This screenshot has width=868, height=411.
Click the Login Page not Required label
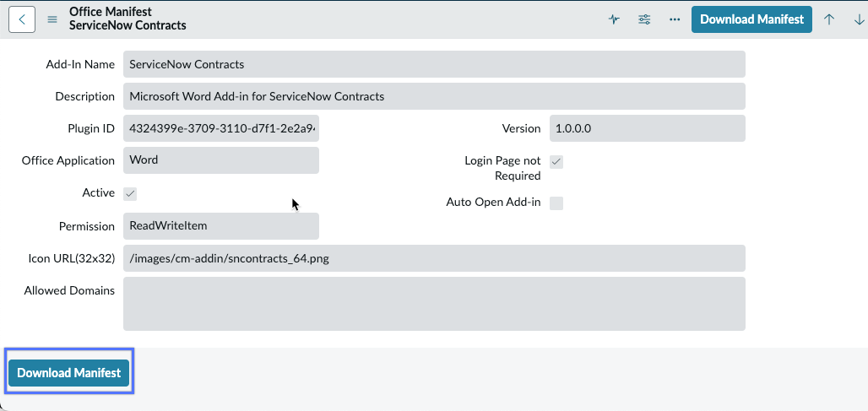pos(502,168)
